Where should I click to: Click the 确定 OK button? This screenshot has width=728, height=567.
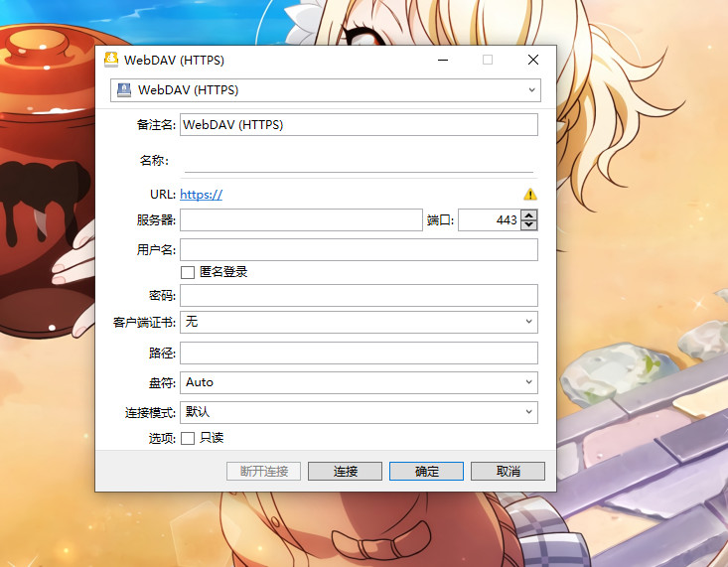[426, 472]
